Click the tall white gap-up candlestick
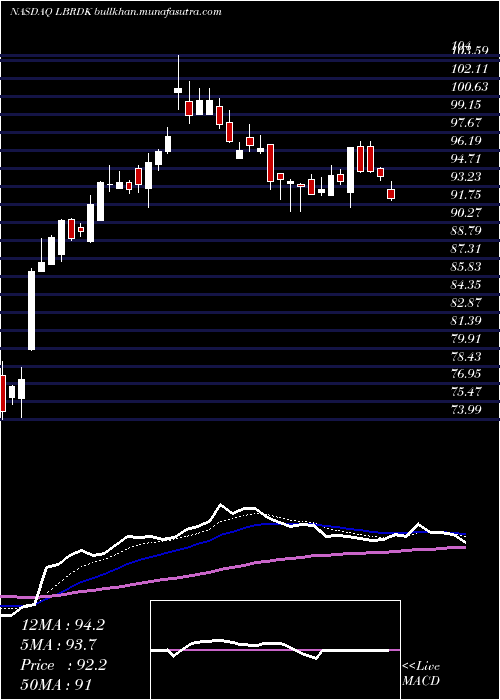Image resolution: width=500 pixels, height=700 pixels. 32,310
